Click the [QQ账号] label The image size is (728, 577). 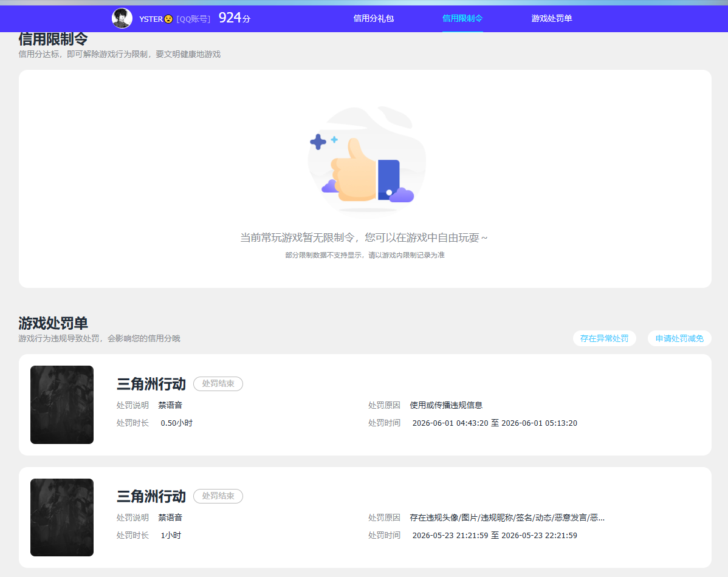pyautogui.click(x=193, y=19)
